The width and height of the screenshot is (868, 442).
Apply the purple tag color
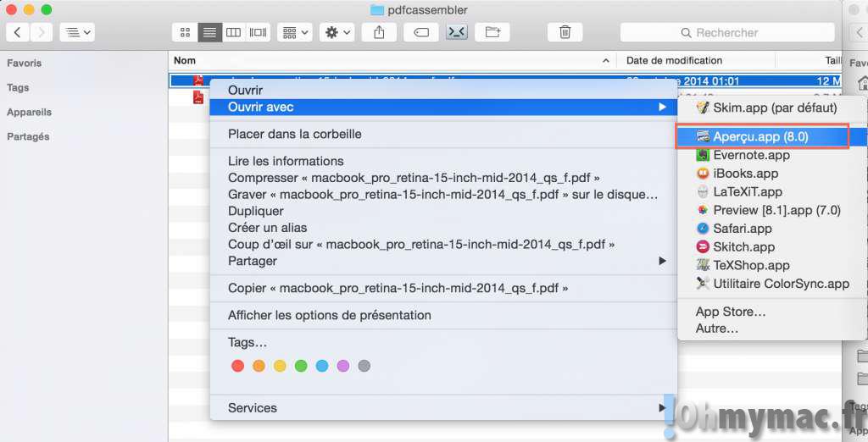[343, 366]
